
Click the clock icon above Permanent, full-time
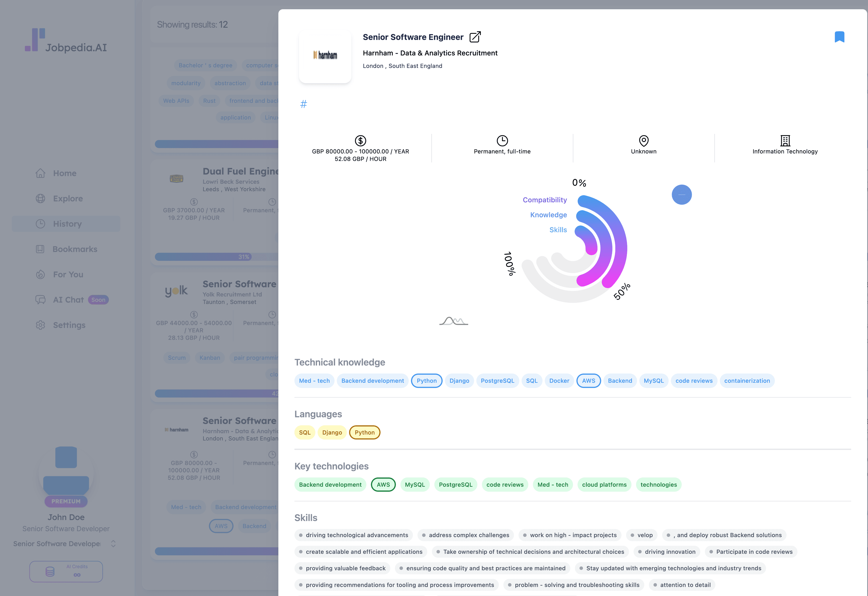pyautogui.click(x=502, y=141)
